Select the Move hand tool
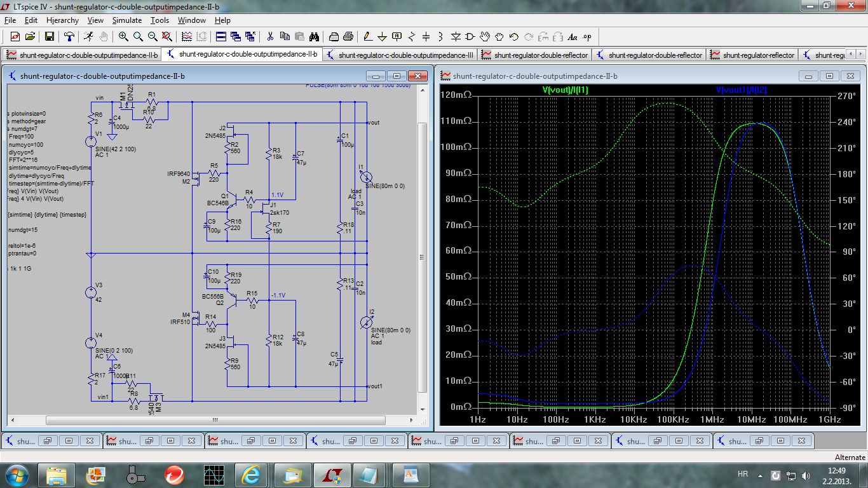The image size is (868, 488). coord(485,36)
